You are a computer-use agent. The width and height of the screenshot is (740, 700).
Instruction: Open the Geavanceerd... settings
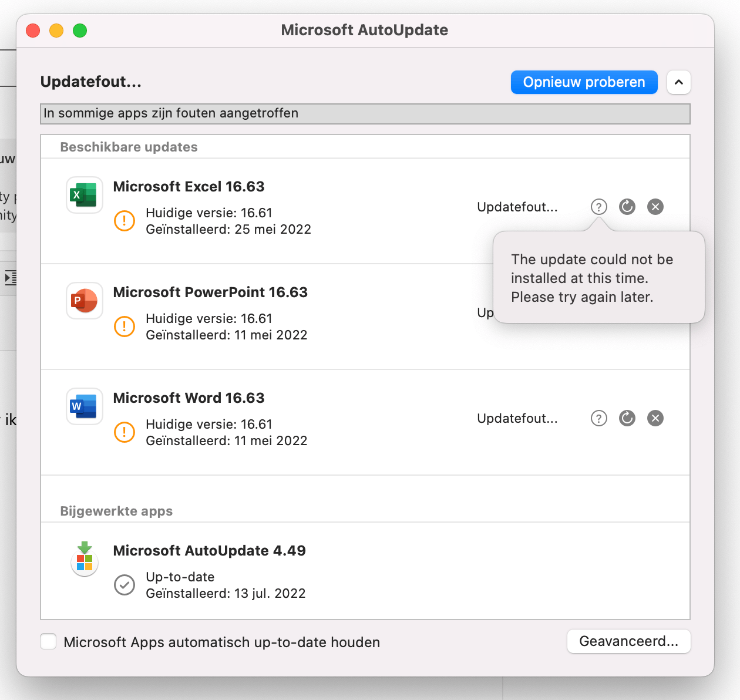(629, 641)
